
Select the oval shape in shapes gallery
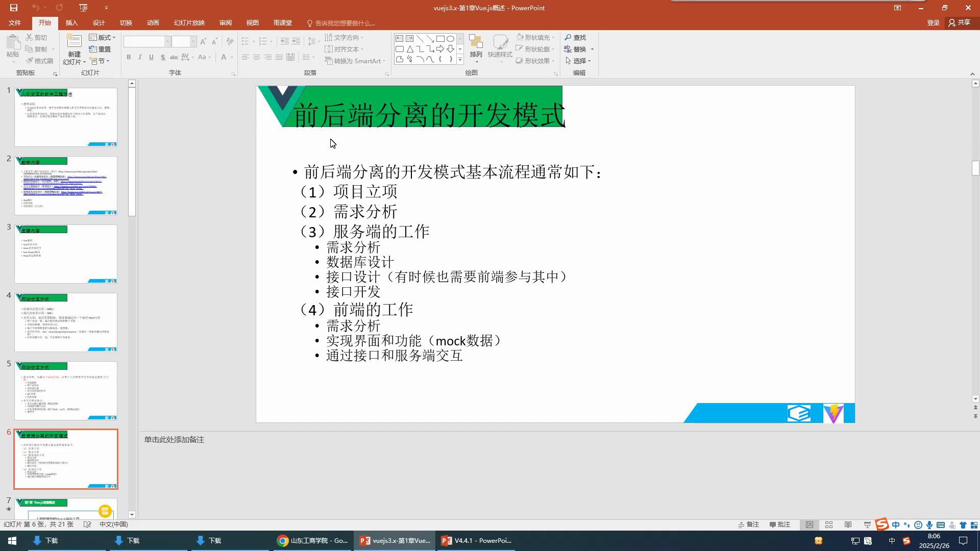450,38
